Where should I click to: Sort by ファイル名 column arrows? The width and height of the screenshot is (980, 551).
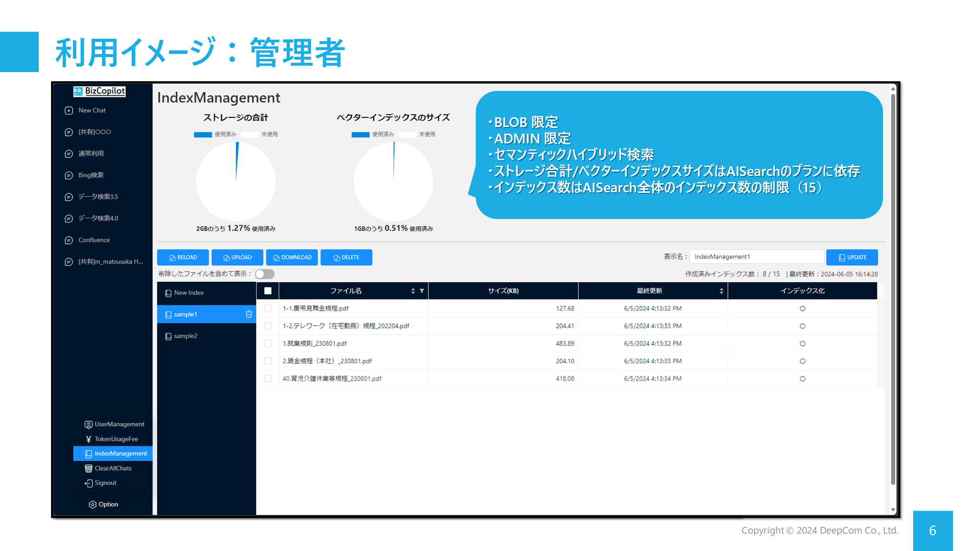[x=413, y=291]
